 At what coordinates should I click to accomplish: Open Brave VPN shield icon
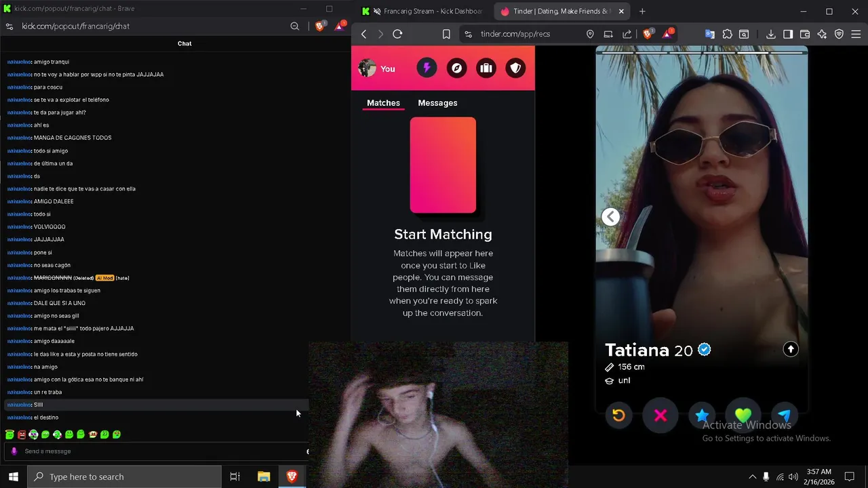839,34
